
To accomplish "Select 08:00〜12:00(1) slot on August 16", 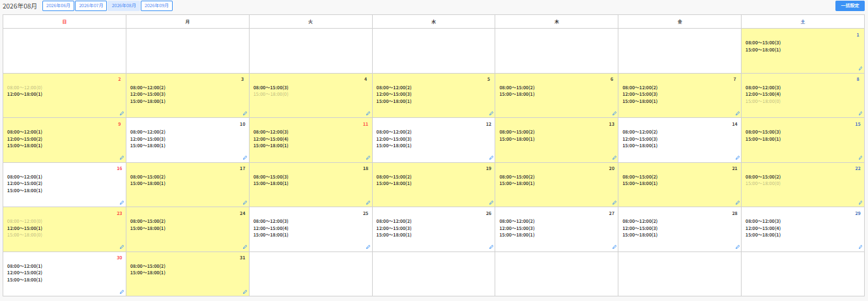I will 25,177.
